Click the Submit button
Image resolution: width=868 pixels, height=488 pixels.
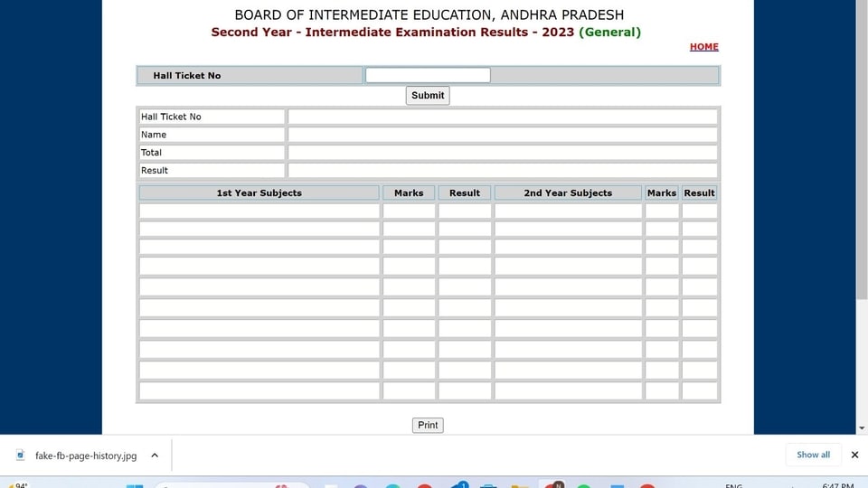coord(428,95)
